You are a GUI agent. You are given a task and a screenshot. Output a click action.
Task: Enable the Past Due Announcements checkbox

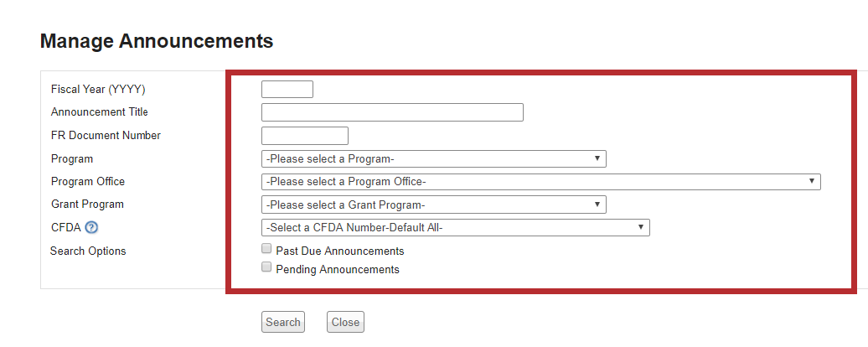(266, 249)
